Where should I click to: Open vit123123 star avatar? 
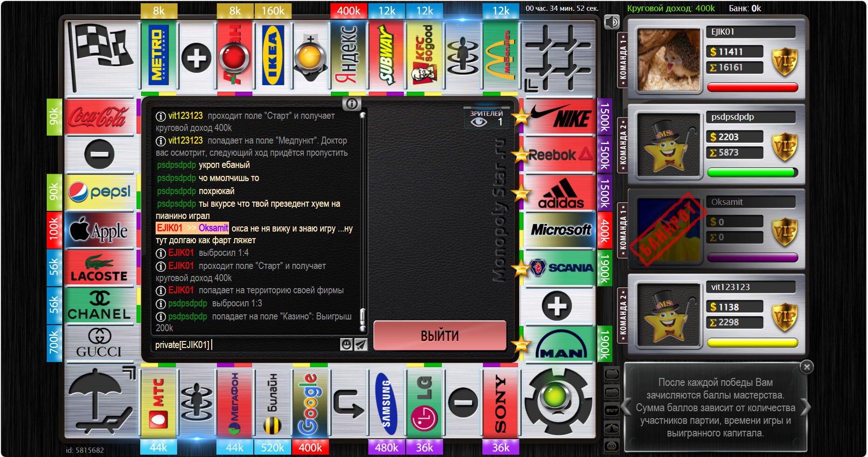point(669,315)
